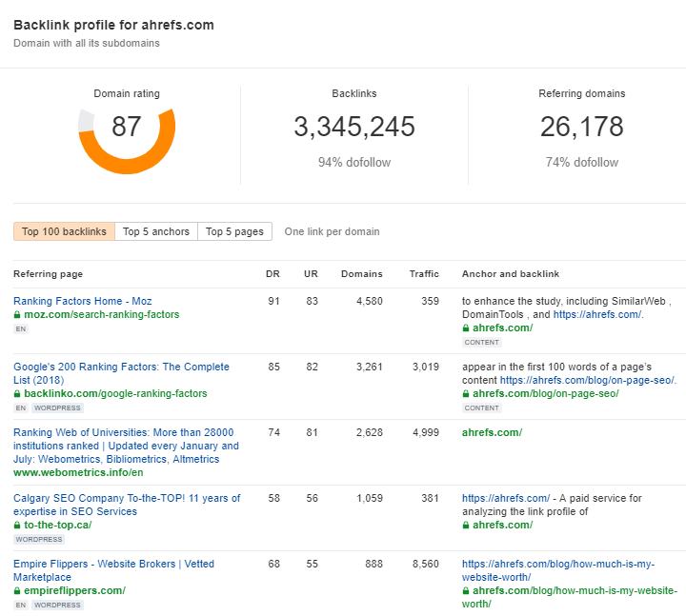Click EN tag under backlinko.com
686x616 pixels.
point(21,407)
